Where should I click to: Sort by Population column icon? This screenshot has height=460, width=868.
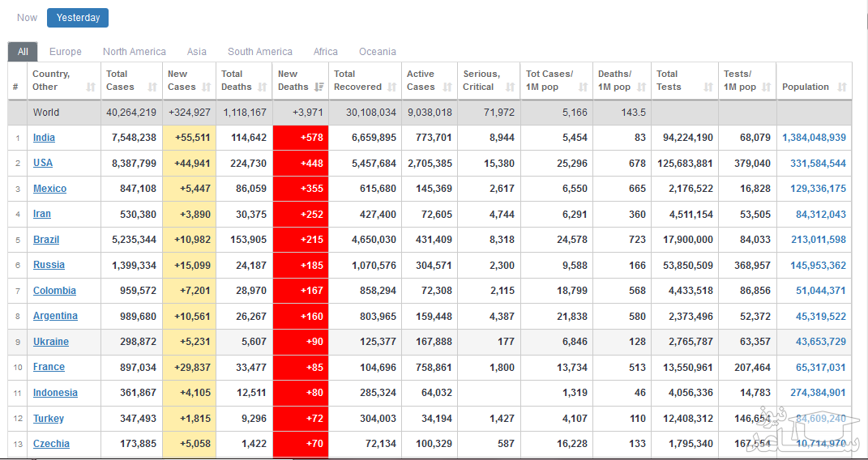(842, 87)
